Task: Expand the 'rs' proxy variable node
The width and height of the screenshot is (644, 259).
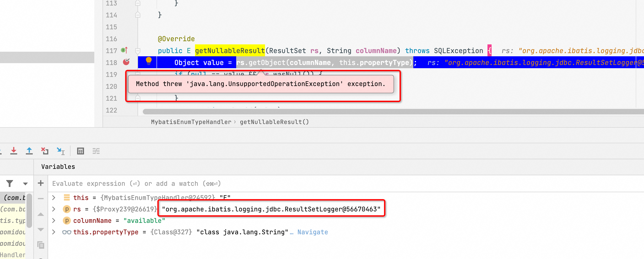Action: pyautogui.click(x=54, y=209)
